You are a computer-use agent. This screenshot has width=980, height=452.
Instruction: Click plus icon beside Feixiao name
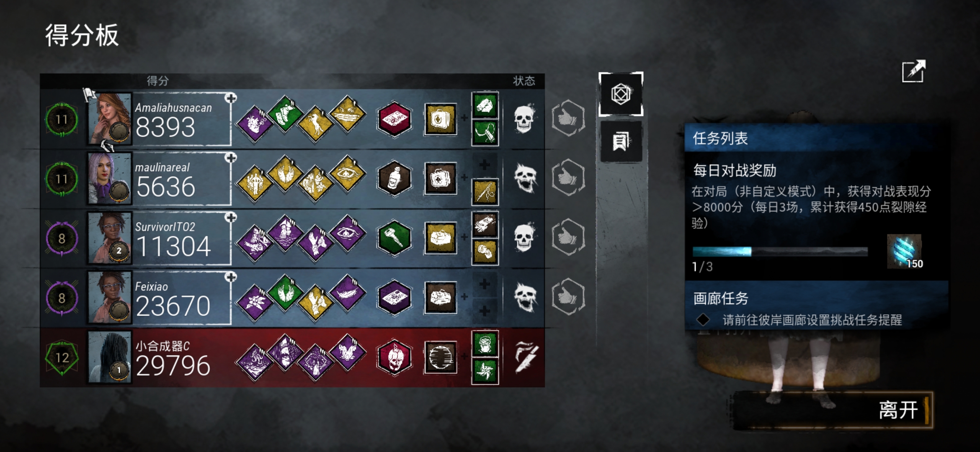[231, 277]
